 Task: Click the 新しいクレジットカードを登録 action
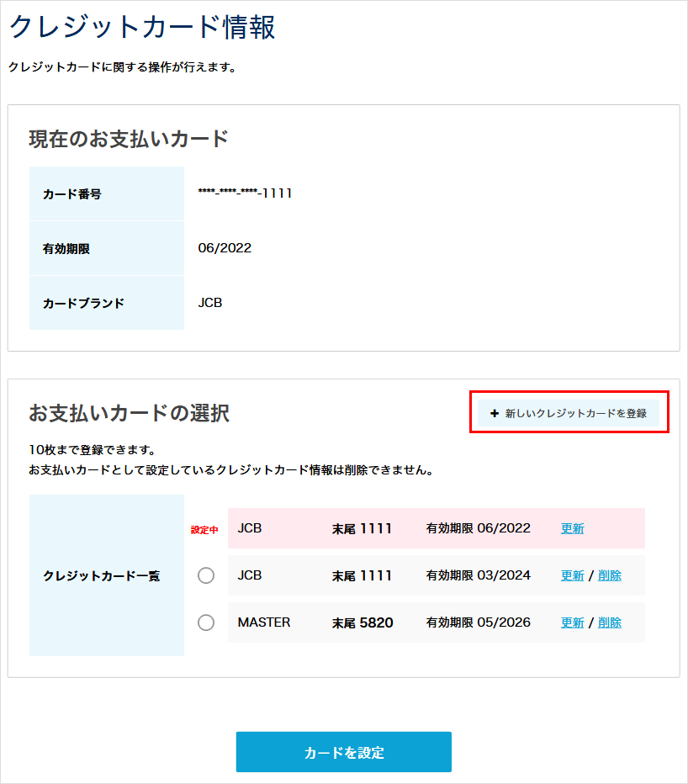click(x=569, y=411)
